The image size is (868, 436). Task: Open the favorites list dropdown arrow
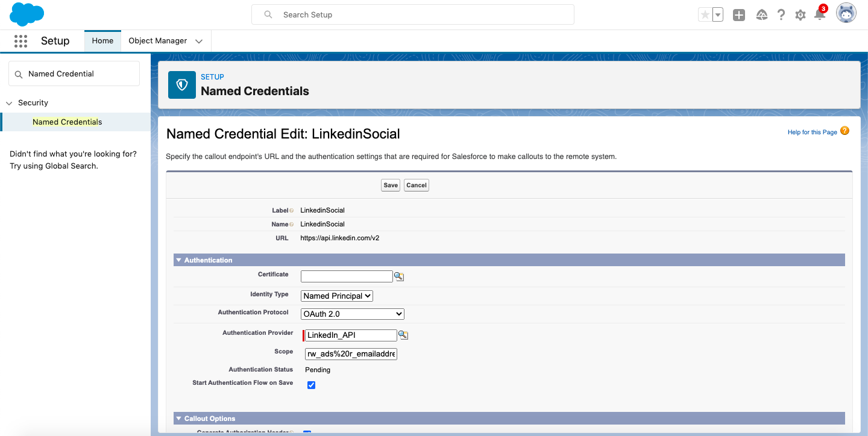click(717, 15)
